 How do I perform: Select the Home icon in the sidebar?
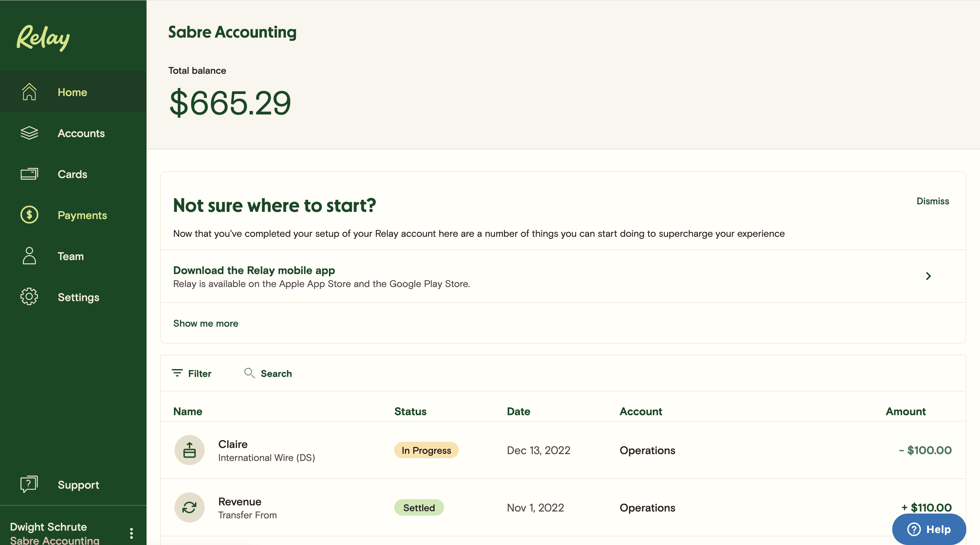point(29,92)
